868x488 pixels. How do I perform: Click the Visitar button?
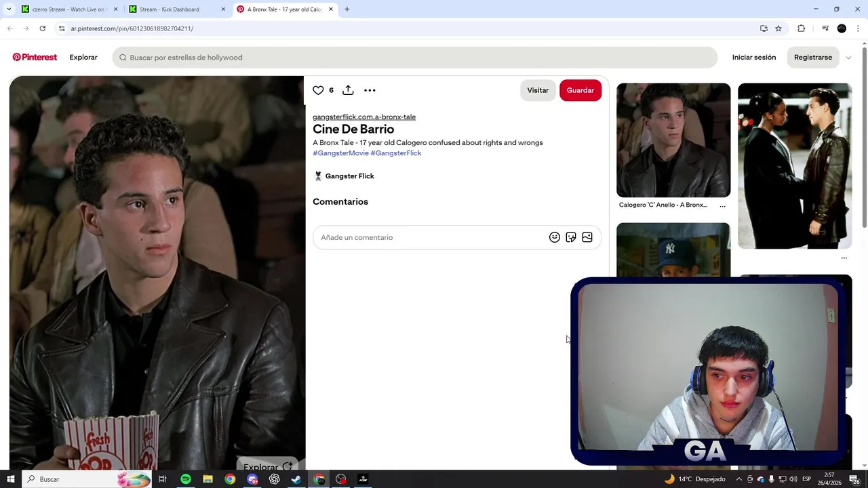538,90
